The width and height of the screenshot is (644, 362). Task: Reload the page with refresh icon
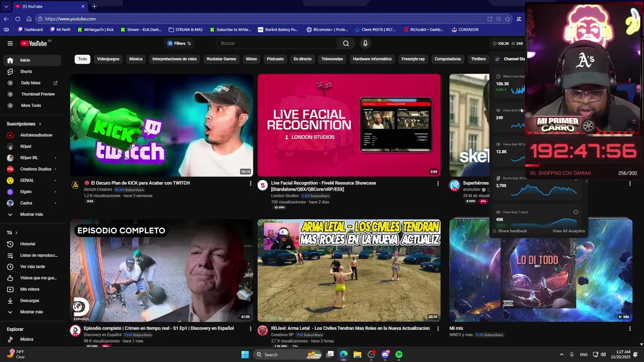[x=18, y=19]
